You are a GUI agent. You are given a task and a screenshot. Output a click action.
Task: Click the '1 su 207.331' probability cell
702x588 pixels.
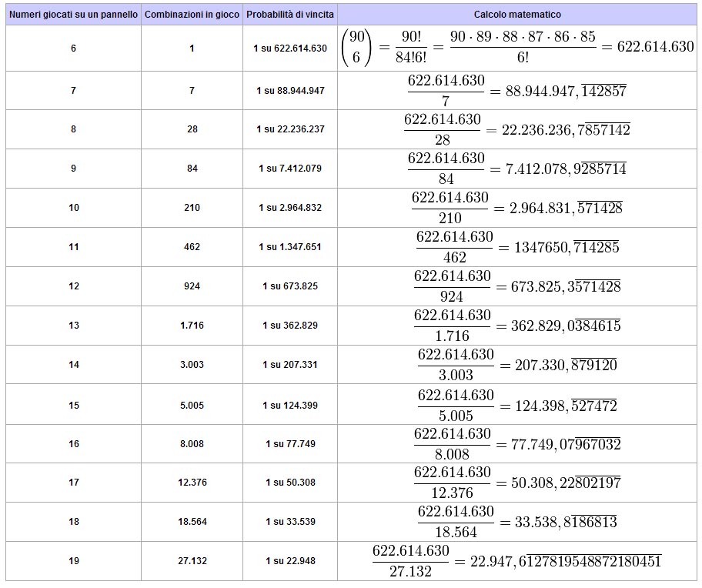point(290,365)
